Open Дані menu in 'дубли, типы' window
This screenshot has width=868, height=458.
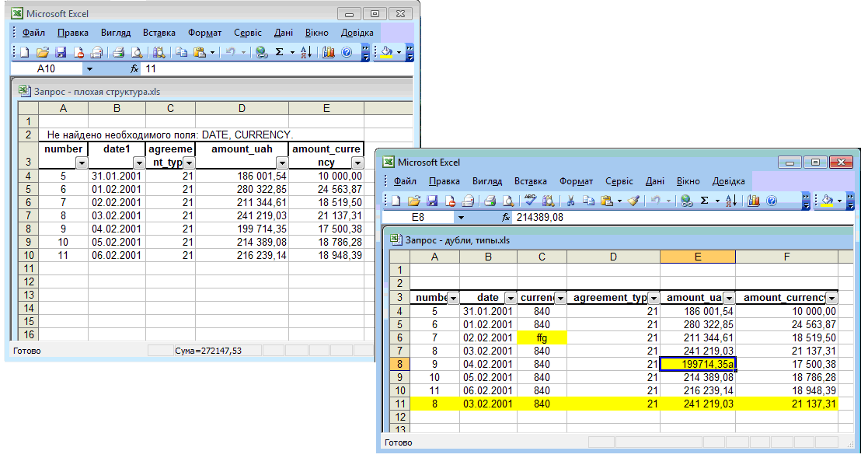point(654,181)
